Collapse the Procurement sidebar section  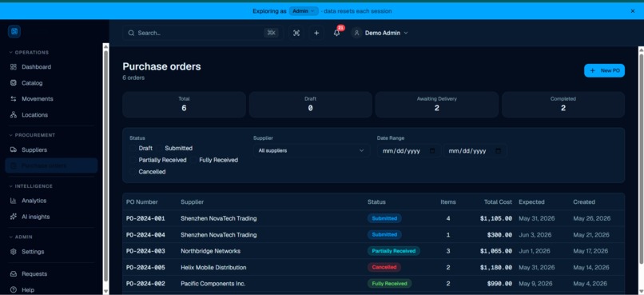(32, 135)
